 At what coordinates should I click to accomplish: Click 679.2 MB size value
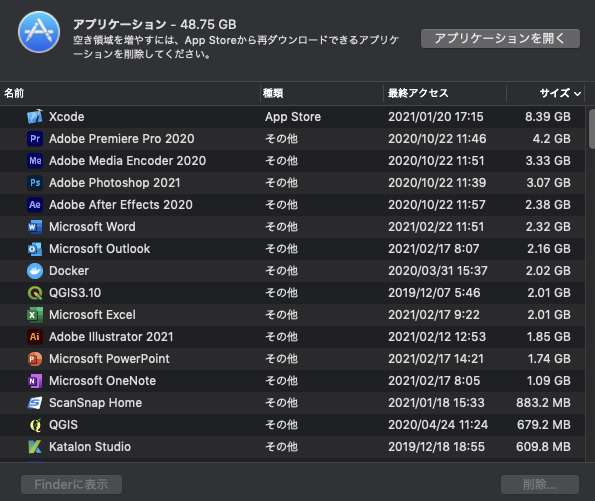(x=544, y=425)
